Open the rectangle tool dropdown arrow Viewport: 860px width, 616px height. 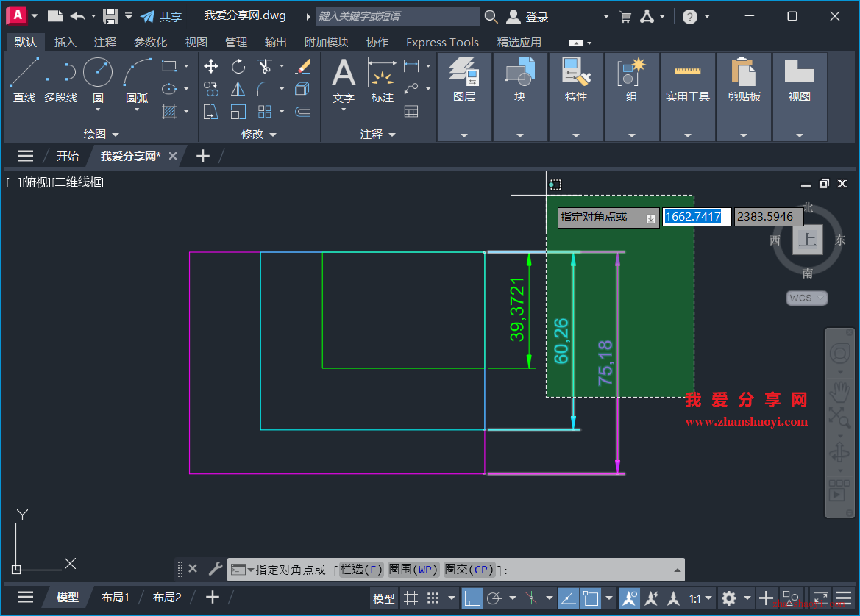[186, 66]
